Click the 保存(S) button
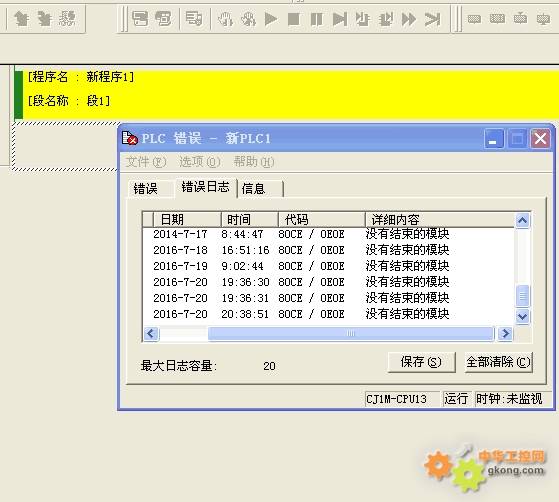The width and height of the screenshot is (559, 502). [x=421, y=362]
